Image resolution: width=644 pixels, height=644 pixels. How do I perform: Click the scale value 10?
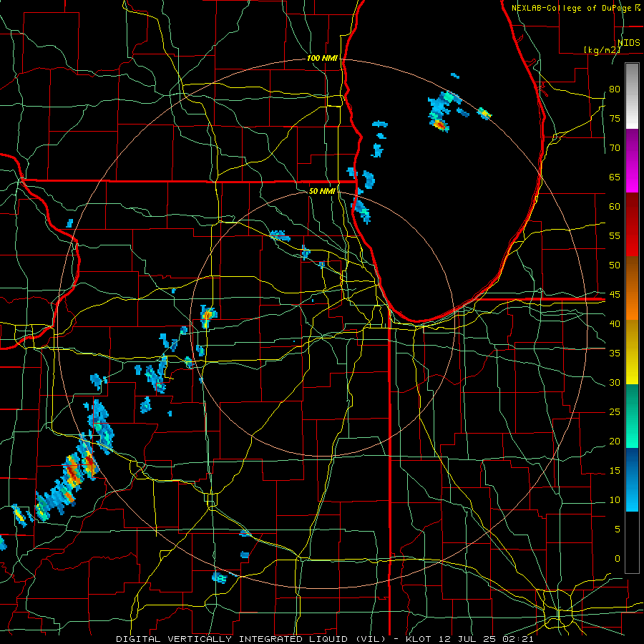615,500
